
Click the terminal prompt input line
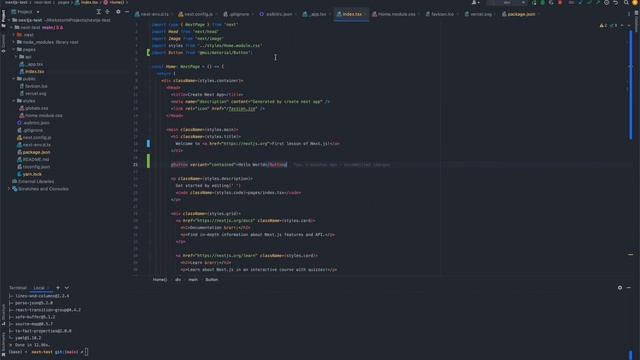coord(48,351)
